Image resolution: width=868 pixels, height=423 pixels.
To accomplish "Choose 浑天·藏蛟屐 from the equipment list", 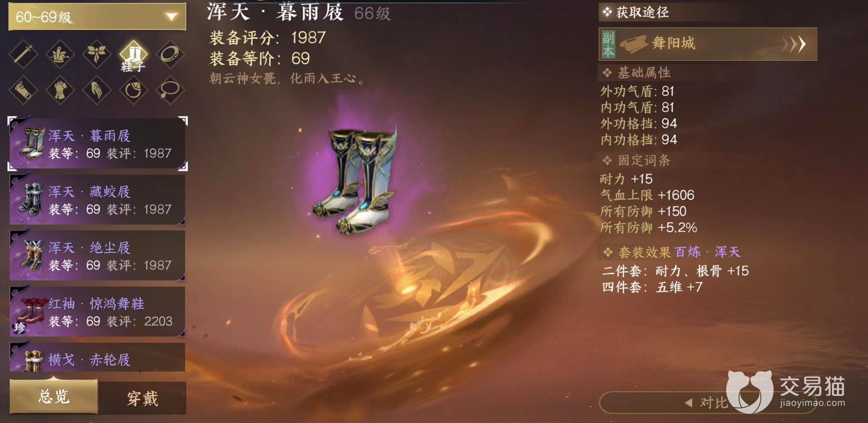I will click(x=97, y=200).
